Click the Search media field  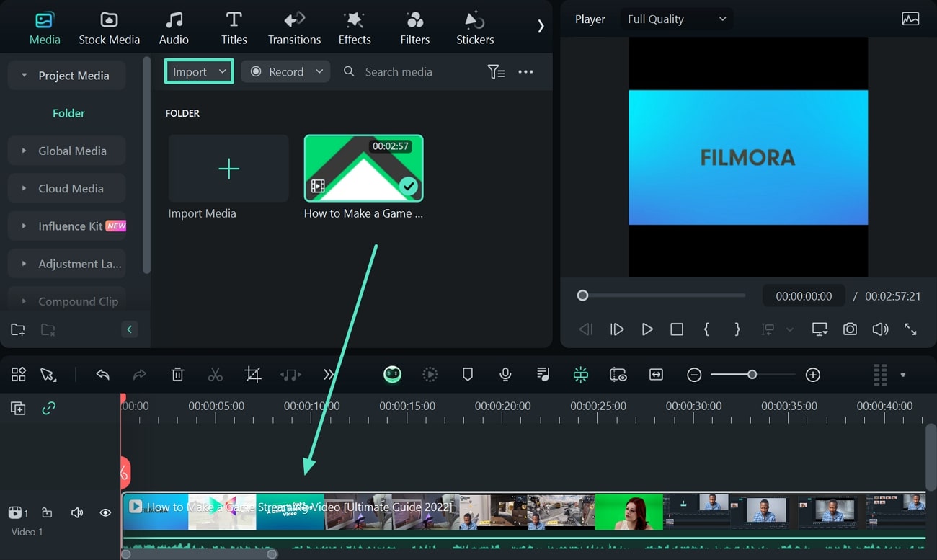coord(399,71)
